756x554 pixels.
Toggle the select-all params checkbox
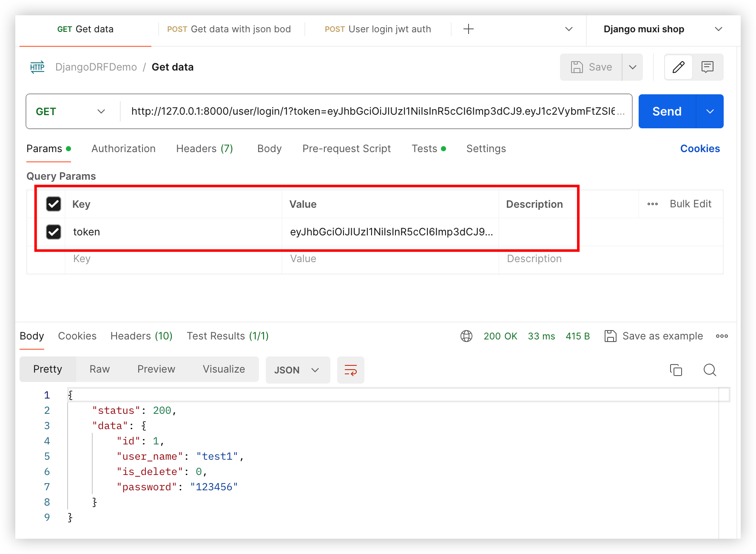[54, 204]
